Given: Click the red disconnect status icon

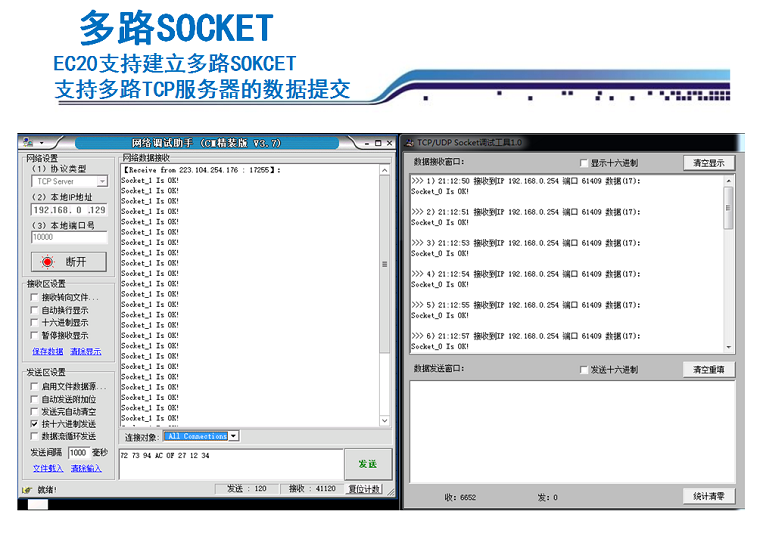Looking at the screenshot, I should pos(48,262).
